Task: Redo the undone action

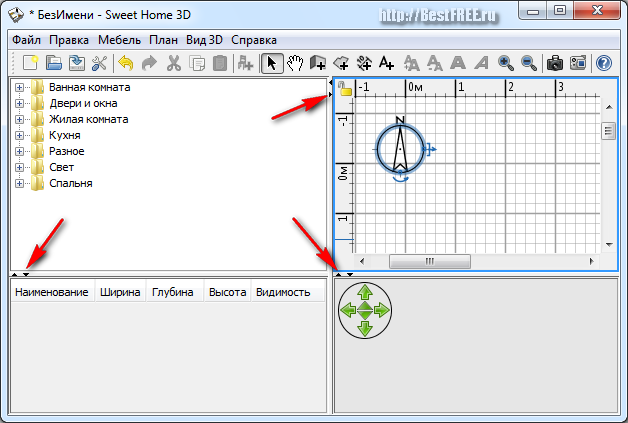Action: pos(149,63)
